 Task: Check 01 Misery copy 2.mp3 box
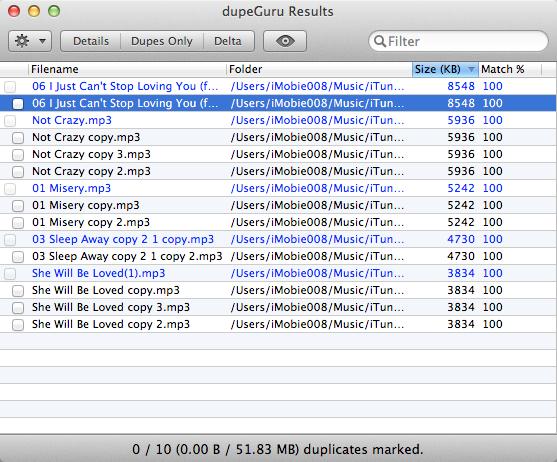click(17, 223)
